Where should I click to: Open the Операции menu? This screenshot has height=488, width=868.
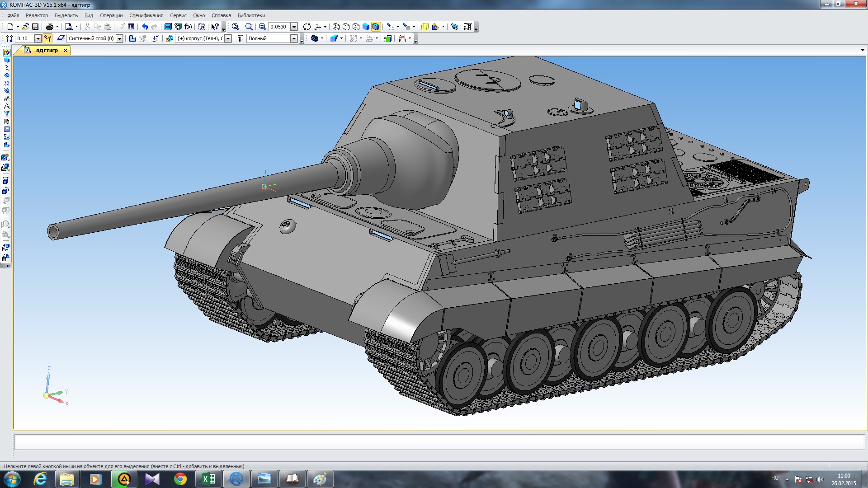tap(113, 15)
